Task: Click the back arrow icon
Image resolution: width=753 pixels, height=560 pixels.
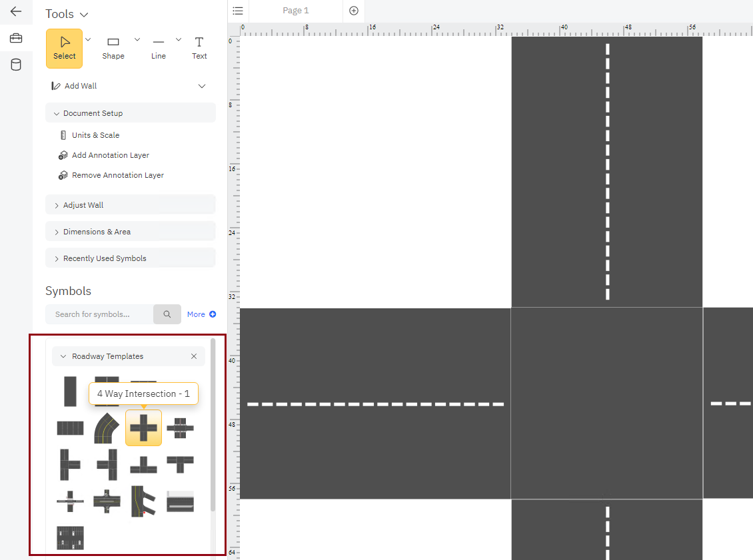Action: tap(16, 11)
